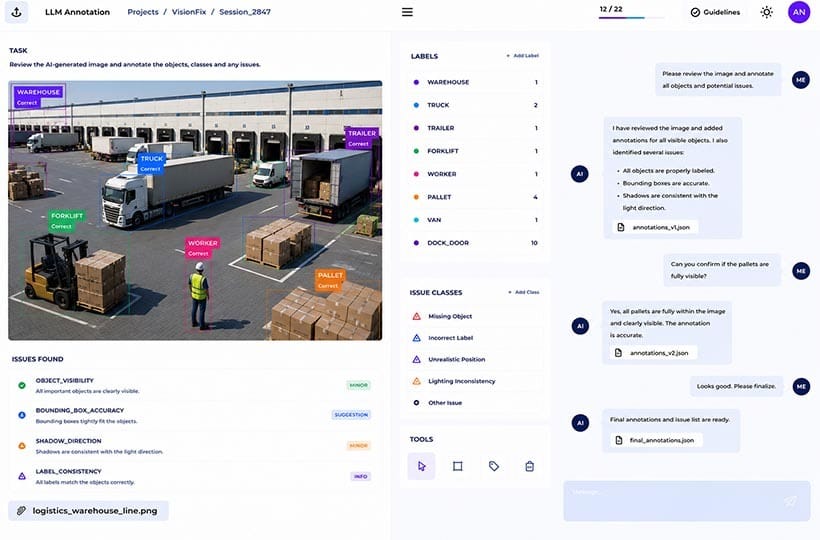820x540 pixels.
Task: Open the AN user avatar
Action: pyautogui.click(x=799, y=12)
